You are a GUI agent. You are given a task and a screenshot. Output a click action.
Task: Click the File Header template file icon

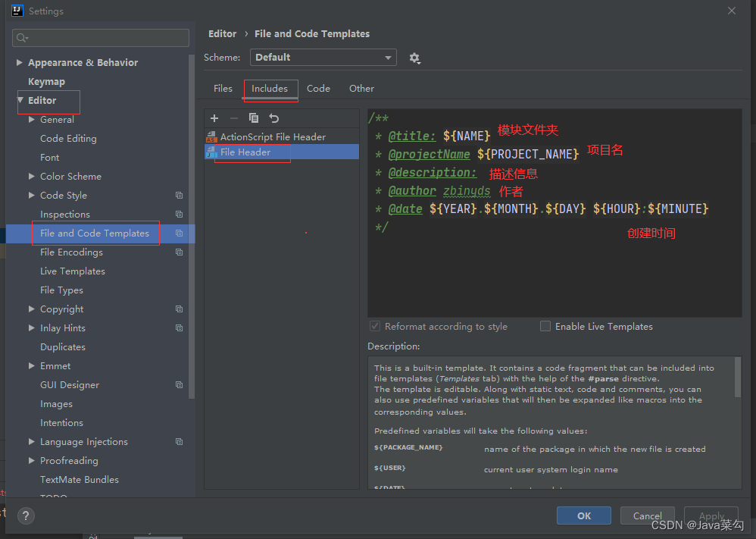tap(211, 152)
